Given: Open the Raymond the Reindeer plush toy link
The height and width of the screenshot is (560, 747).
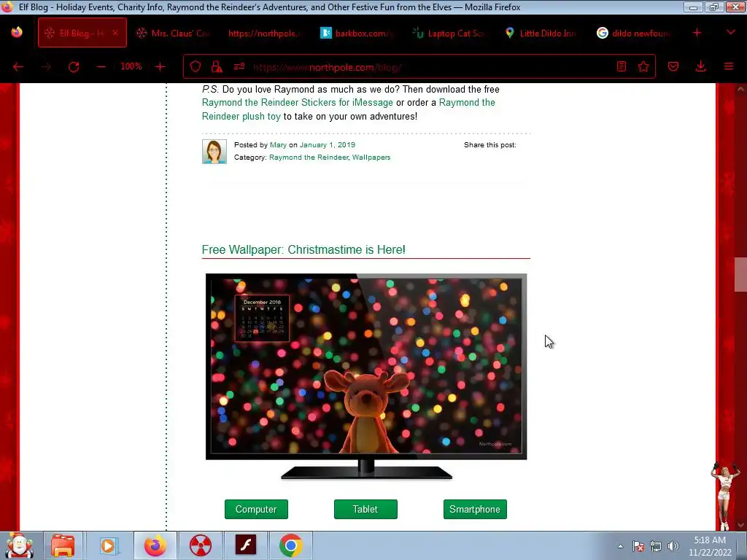Looking at the screenshot, I should click(x=349, y=109).
